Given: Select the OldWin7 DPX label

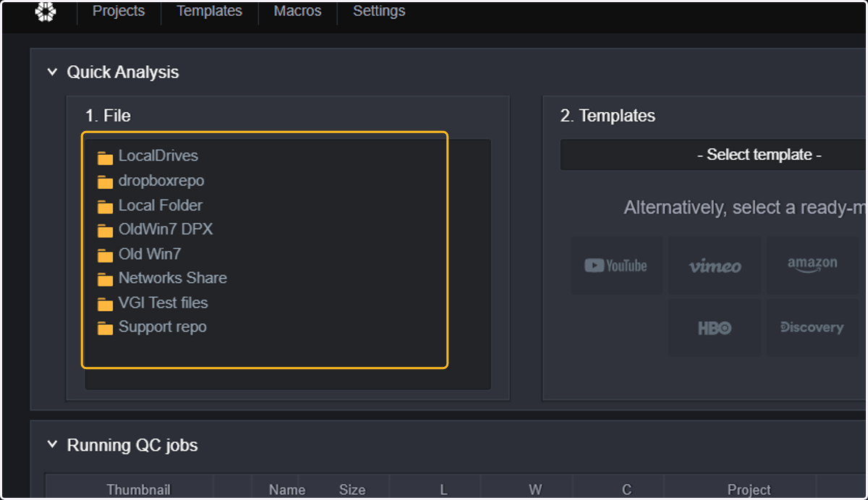Looking at the screenshot, I should (x=166, y=229).
